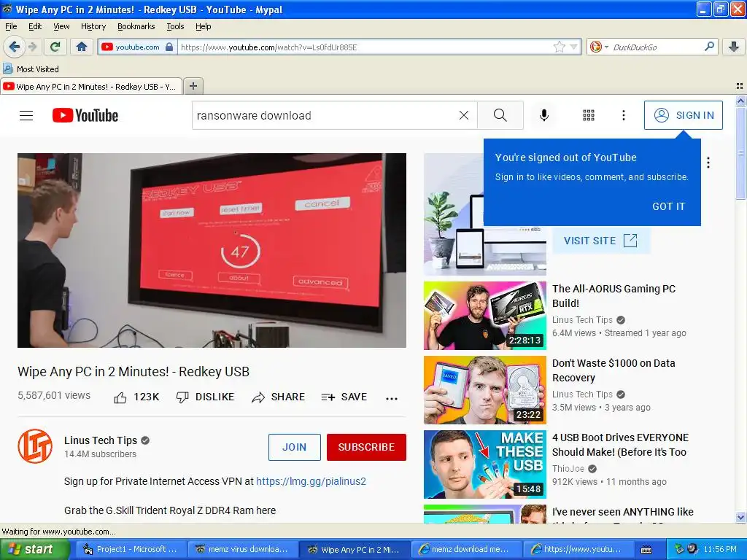Viewport: 747px width, 560px height.
Task: Click the padlock site security icon
Action: coord(169,47)
